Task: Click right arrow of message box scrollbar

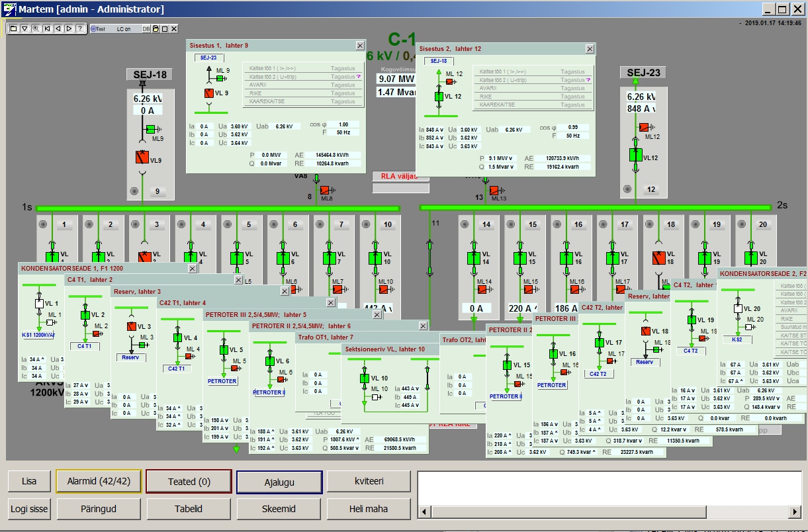Action: [795, 512]
